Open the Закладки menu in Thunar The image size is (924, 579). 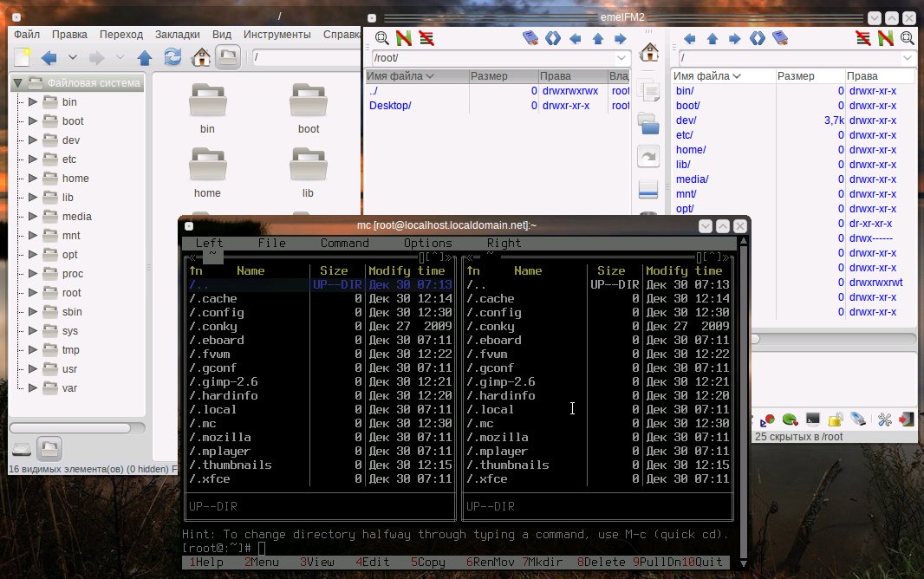[x=178, y=34]
